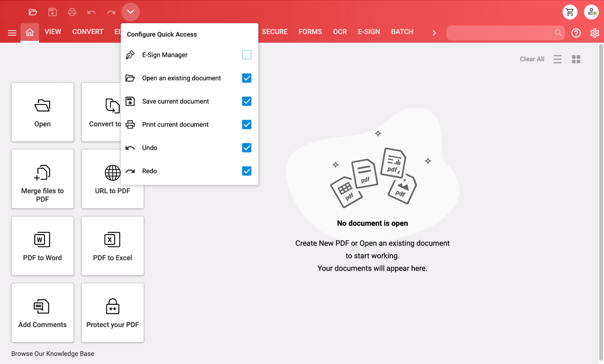
Task: Switch to the OCR tab
Action: [x=340, y=31]
